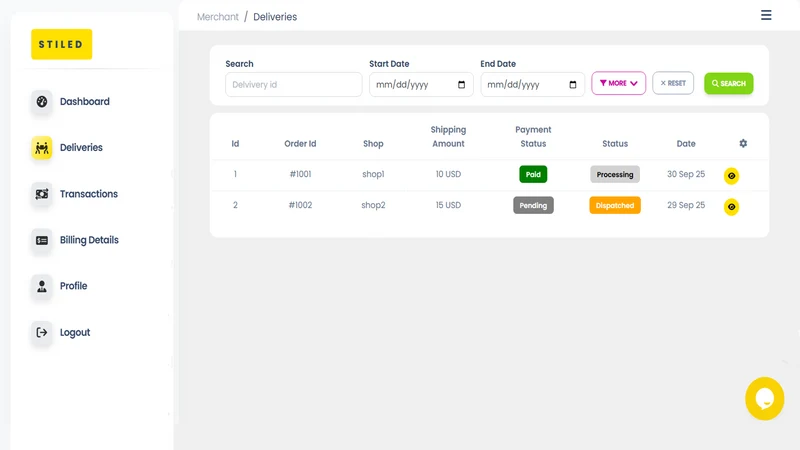Open Start Date calendar picker icon

[x=461, y=85]
